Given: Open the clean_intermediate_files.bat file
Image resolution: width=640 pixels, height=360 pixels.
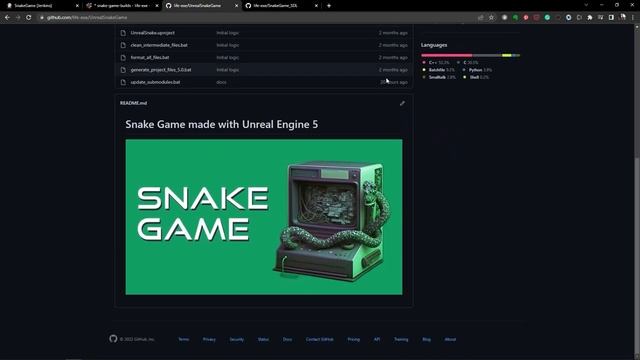Looking at the screenshot, I should pyautogui.click(x=159, y=45).
